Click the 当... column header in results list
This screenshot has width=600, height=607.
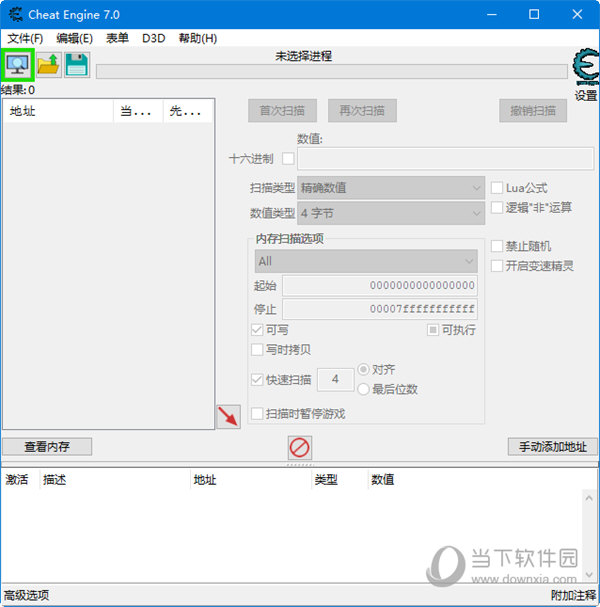(x=138, y=111)
